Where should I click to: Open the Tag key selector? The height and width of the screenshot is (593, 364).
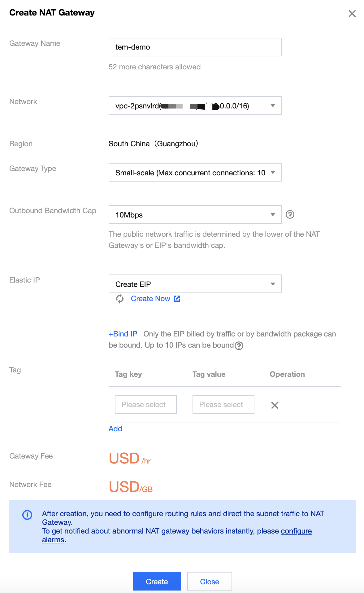(x=145, y=405)
